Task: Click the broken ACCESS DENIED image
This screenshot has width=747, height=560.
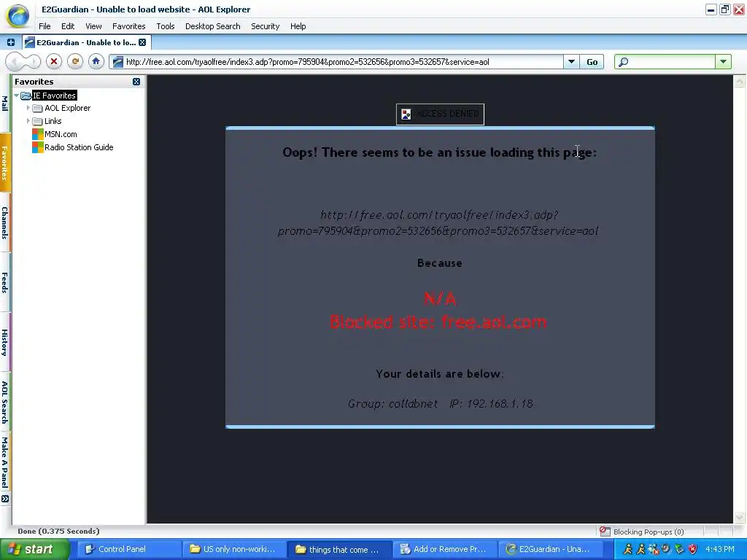Action: click(440, 114)
